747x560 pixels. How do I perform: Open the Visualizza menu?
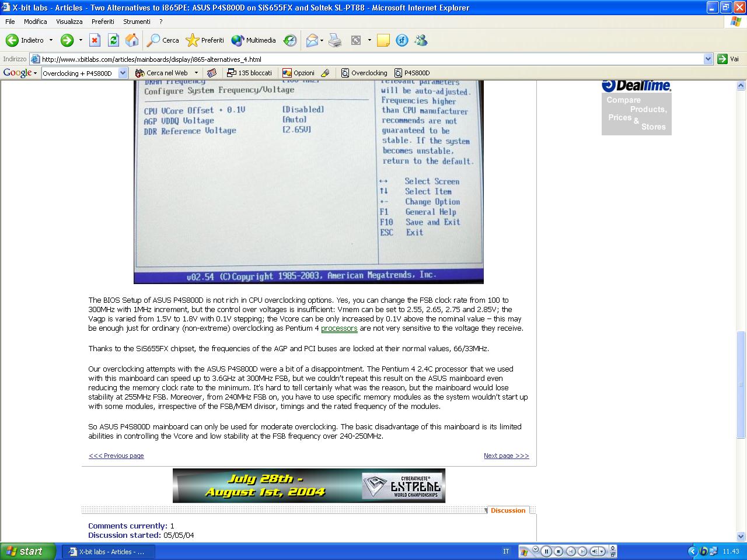[69, 22]
